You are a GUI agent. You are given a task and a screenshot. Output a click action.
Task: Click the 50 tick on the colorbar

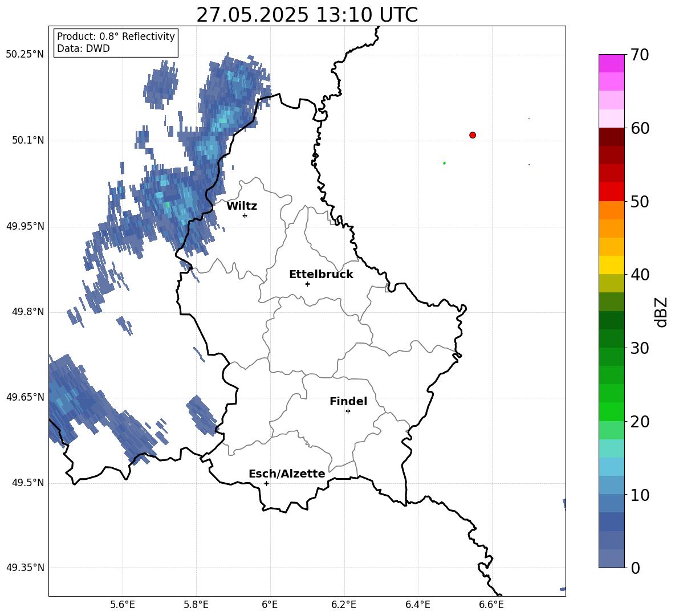pos(640,201)
